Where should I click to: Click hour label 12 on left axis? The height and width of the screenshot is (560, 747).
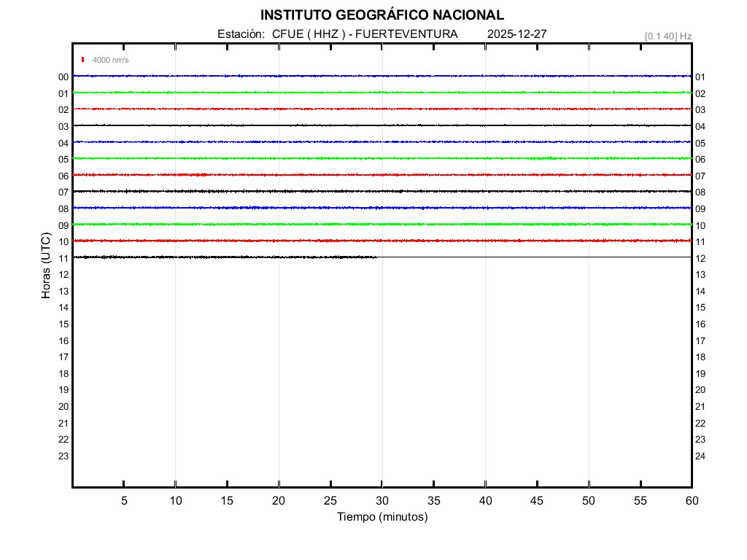[63, 274]
